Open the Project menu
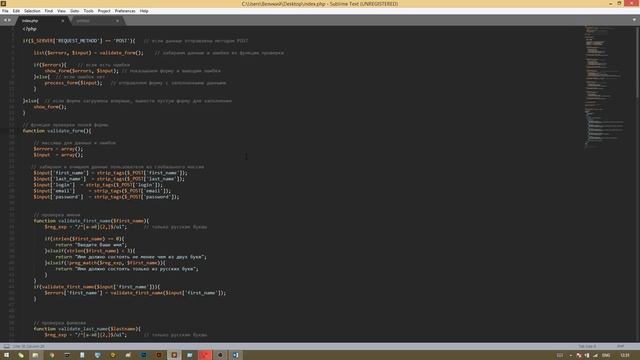The width and height of the screenshot is (640, 360). coord(104,11)
